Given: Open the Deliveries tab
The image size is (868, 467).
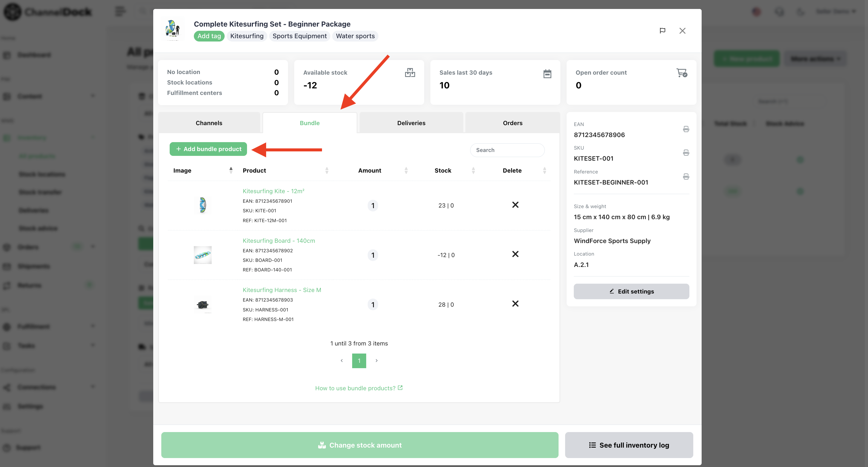Looking at the screenshot, I should pyautogui.click(x=411, y=123).
